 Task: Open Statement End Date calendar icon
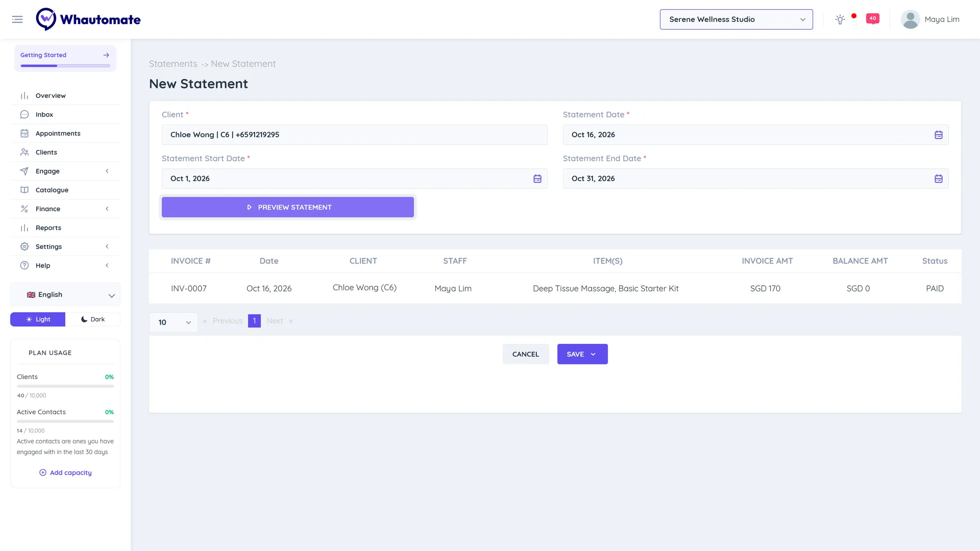click(938, 179)
